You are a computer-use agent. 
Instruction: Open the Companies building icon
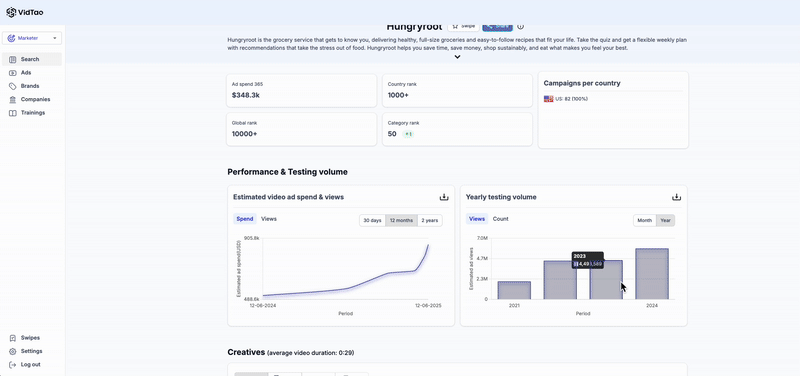pos(13,99)
